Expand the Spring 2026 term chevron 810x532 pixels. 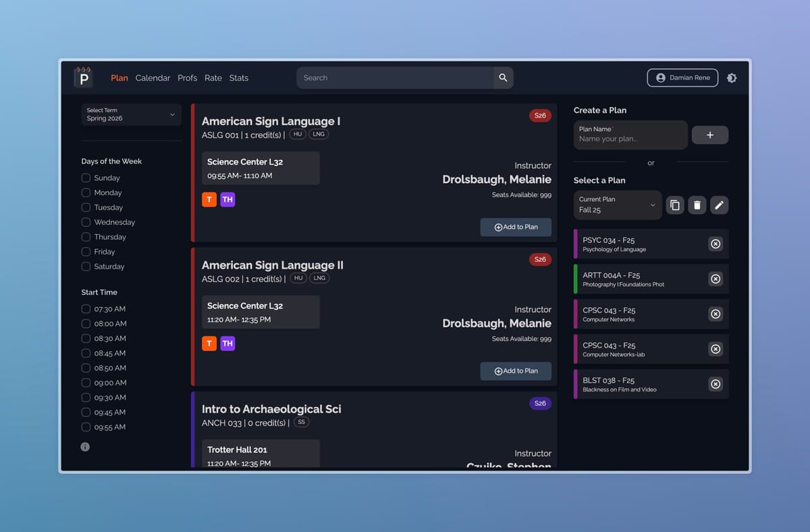tap(173, 114)
